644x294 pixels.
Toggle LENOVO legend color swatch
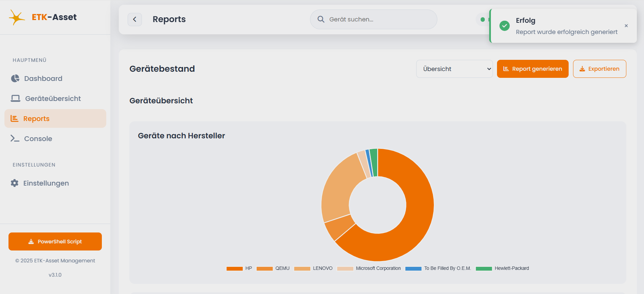302,269
